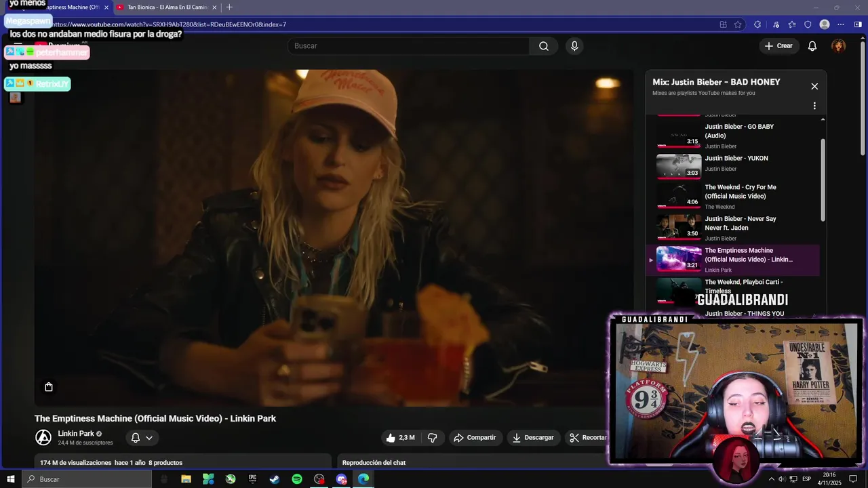Click the 'Reproducción del chat' header
868x488 pixels.
pyautogui.click(x=374, y=463)
